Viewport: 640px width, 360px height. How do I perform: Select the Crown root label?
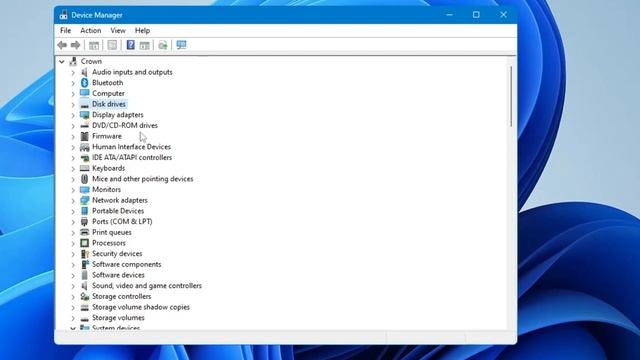(x=91, y=61)
